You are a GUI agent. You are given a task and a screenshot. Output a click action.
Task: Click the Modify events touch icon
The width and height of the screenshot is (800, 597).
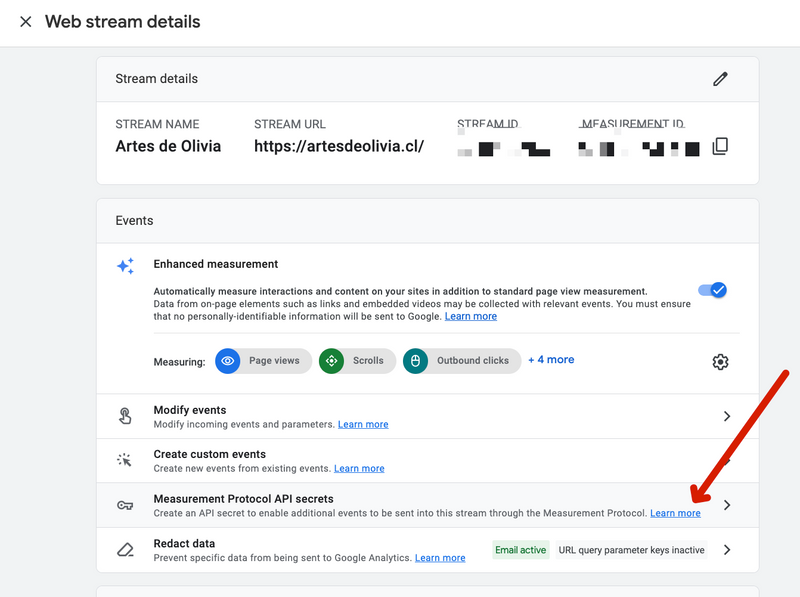coord(125,416)
